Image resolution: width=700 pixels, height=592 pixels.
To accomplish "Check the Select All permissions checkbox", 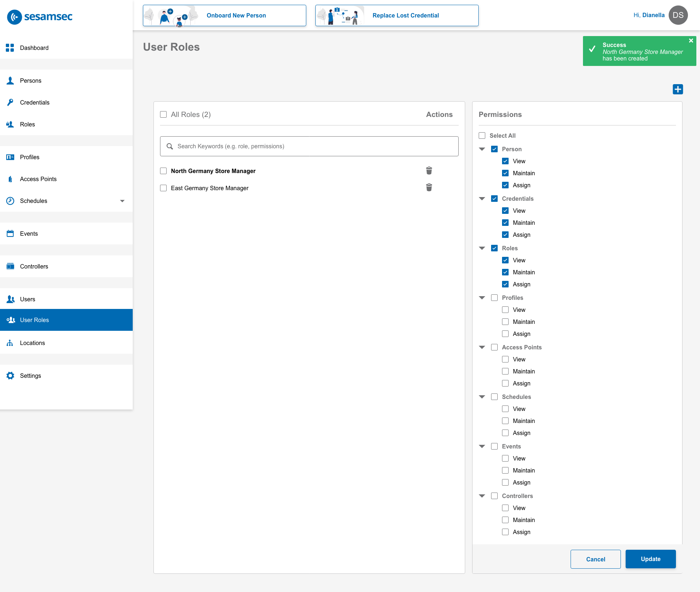I will pyautogui.click(x=482, y=136).
